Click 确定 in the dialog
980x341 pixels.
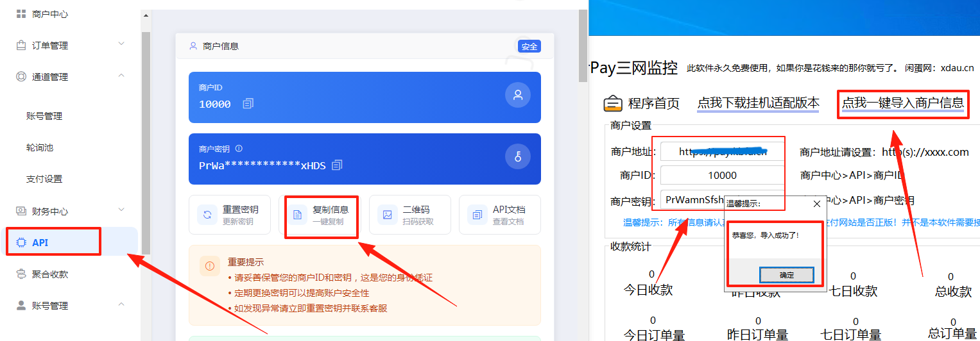[787, 275]
